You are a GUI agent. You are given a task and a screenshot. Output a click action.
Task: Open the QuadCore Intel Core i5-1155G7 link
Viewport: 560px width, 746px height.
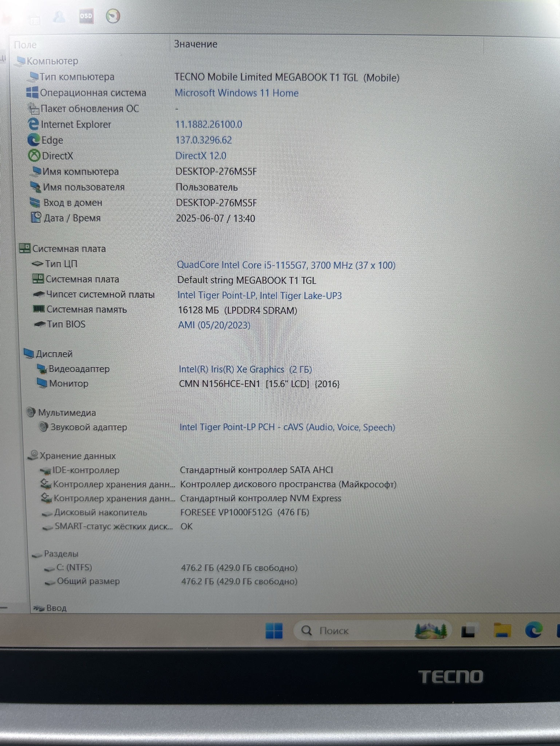[286, 265]
